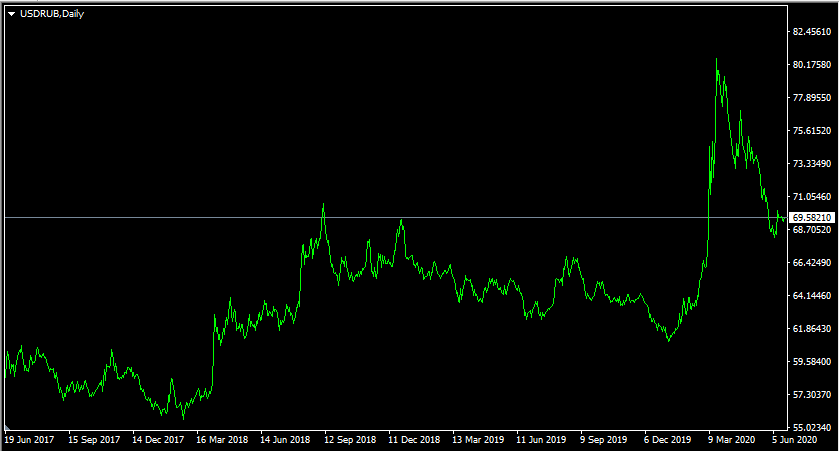Click the 14 Jun 2018 date label
Screen dimensions: 840x451
(285, 440)
